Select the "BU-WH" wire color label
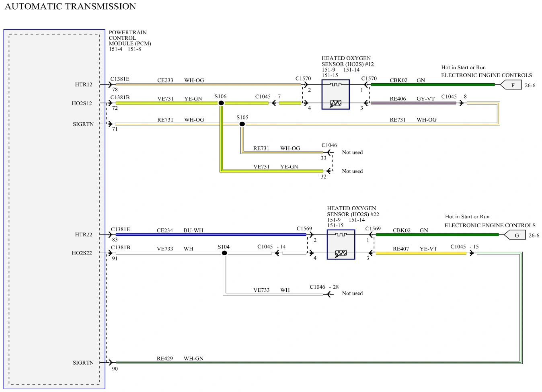The image size is (542, 392). point(193,230)
